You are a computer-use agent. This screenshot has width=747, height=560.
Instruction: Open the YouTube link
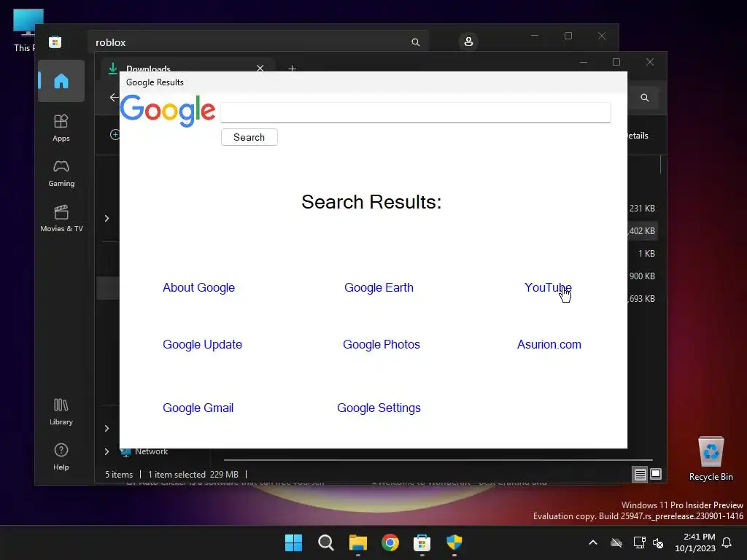[548, 287]
